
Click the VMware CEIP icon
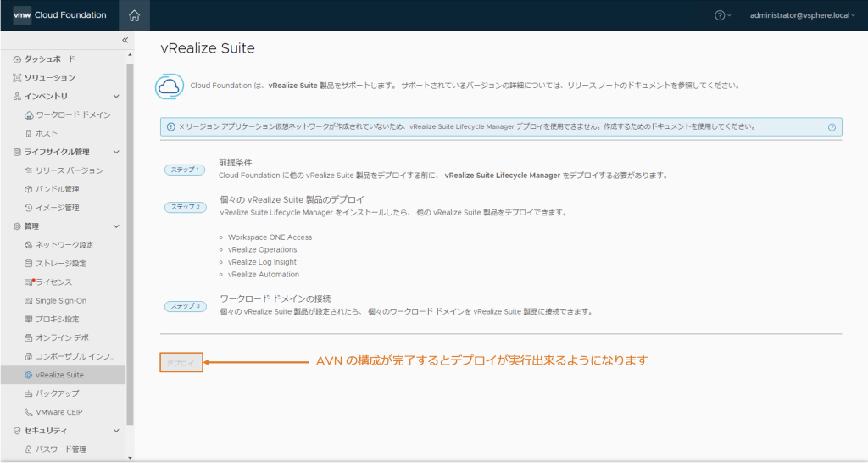pos(29,412)
